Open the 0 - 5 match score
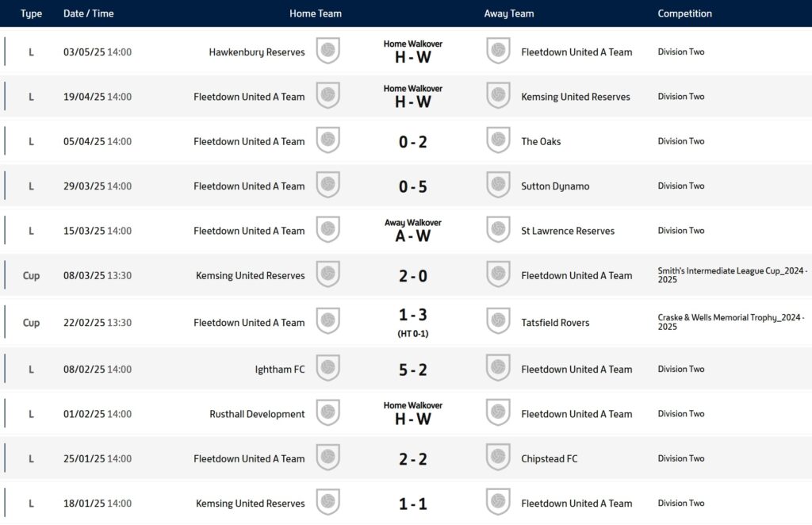The width and height of the screenshot is (812, 525). coord(412,186)
